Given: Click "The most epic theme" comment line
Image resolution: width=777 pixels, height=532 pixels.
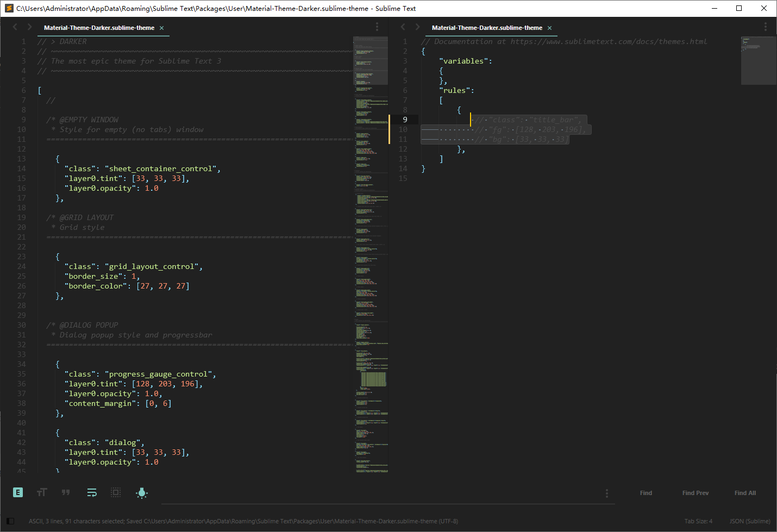Looking at the screenshot, I should click(x=129, y=61).
